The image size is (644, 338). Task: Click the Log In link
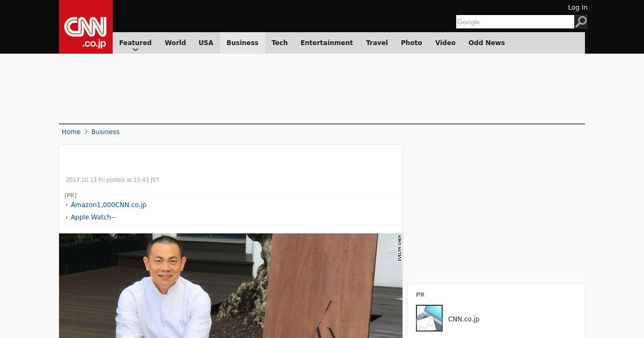click(577, 8)
